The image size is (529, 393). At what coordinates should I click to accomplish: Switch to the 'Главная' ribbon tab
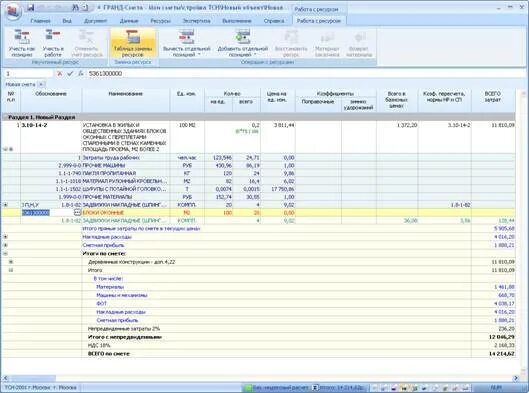(x=40, y=21)
